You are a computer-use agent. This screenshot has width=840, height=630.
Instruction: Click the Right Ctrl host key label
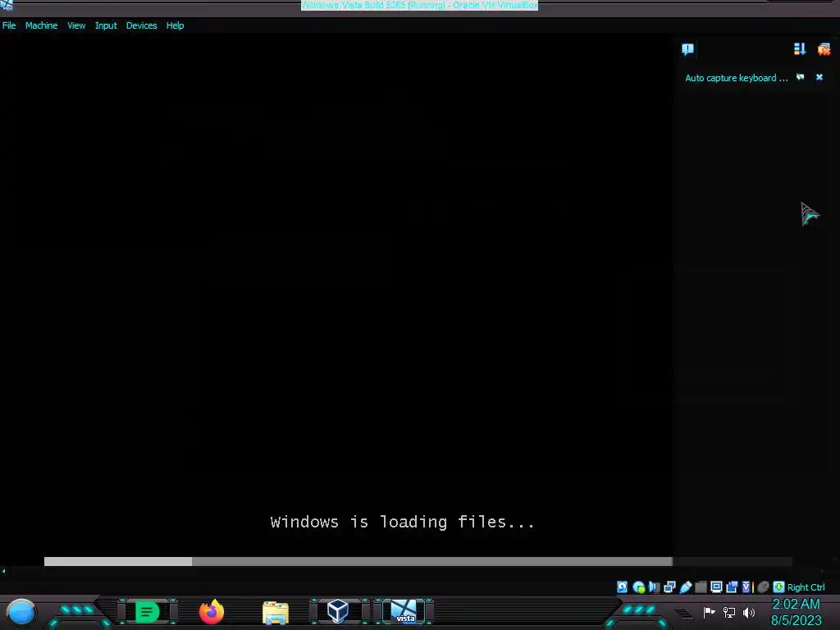806,587
